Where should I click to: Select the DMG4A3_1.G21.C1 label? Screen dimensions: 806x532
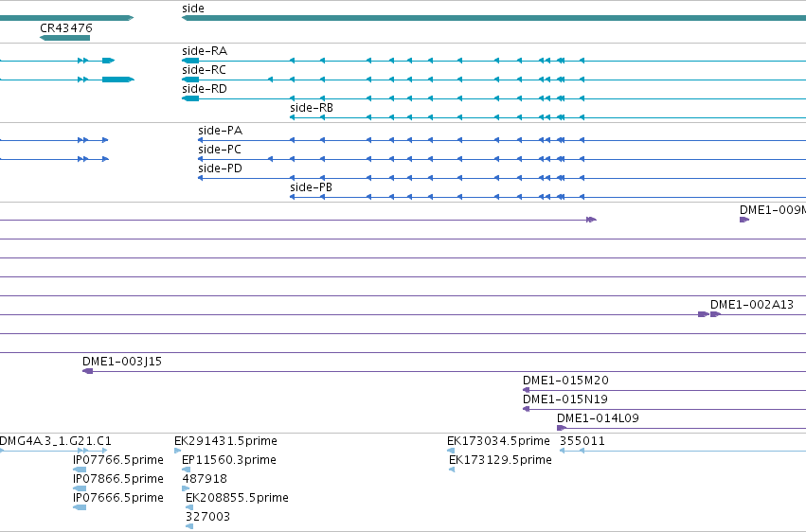(x=55, y=441)
